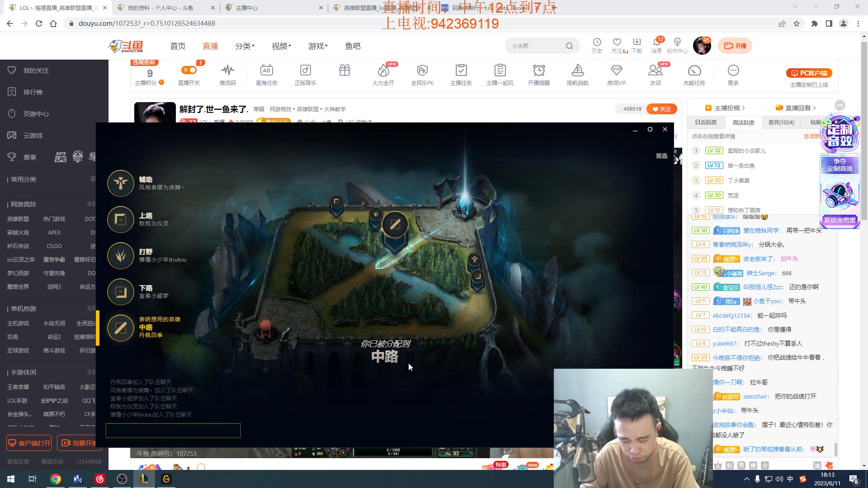Click the orange 关注 follow button
The image size is (868, 488).
[661, 109]
